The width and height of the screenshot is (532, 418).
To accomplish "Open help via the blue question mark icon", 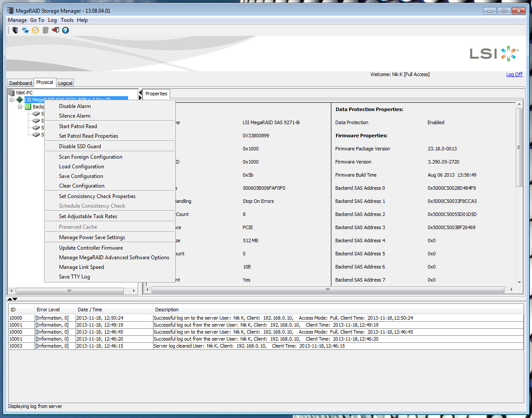I will coord(66,30).
